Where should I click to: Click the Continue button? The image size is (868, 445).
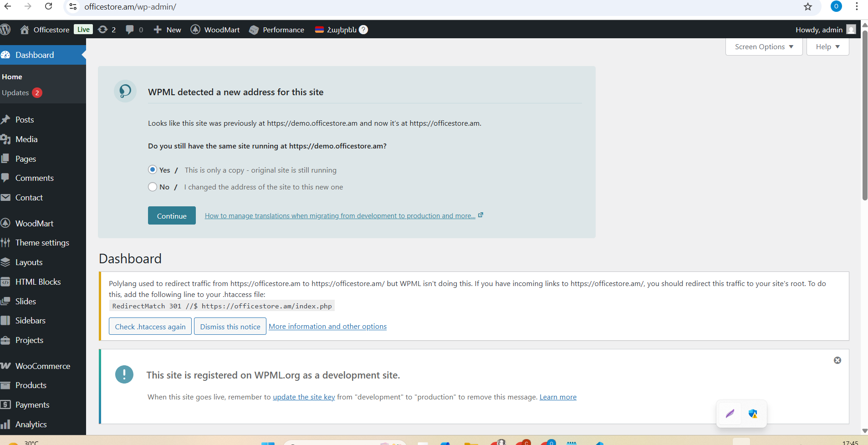[172, 215]
